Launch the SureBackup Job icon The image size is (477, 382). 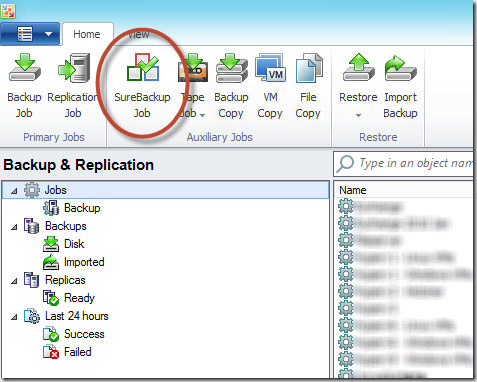(143, 67)
